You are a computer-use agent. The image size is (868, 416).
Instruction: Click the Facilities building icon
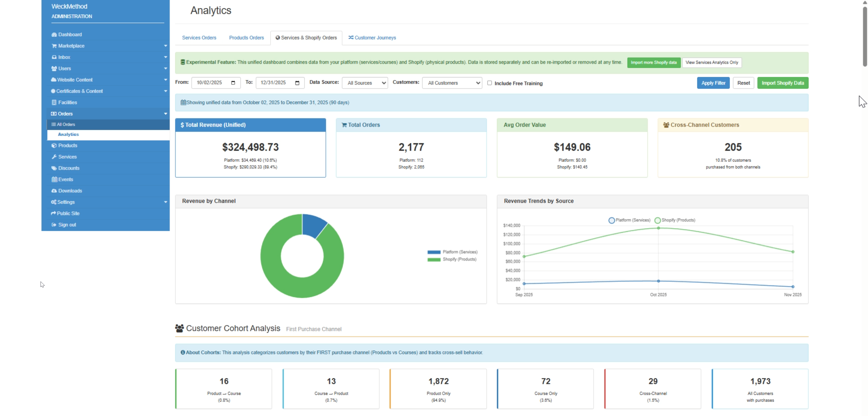(54, 102)
